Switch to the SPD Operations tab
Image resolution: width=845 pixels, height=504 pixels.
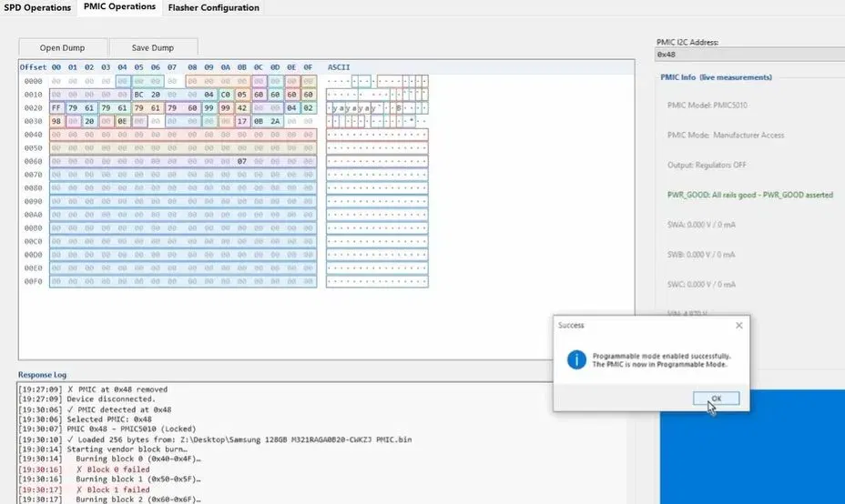[37, 7]
